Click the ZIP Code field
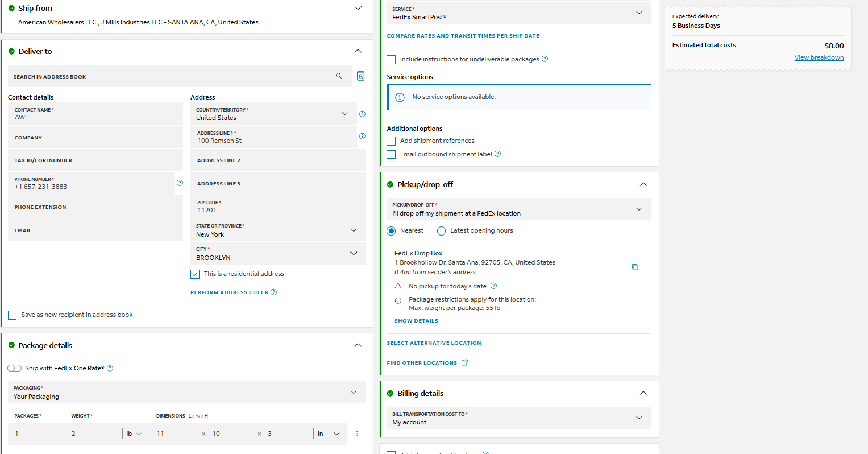 278,207
